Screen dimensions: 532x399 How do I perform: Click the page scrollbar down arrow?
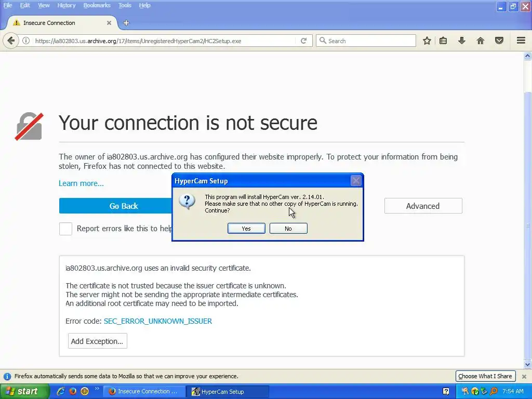click(528, 365)
